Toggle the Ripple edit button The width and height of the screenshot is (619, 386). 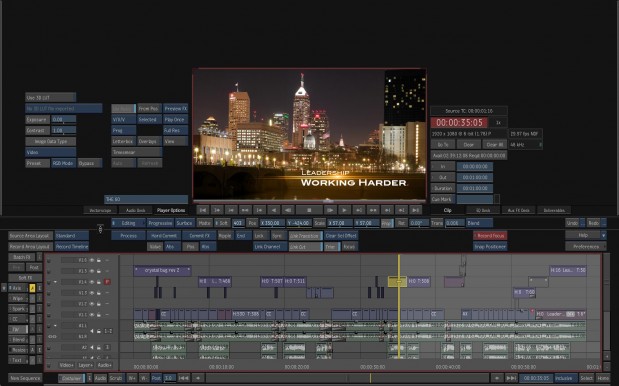point(225,236)
